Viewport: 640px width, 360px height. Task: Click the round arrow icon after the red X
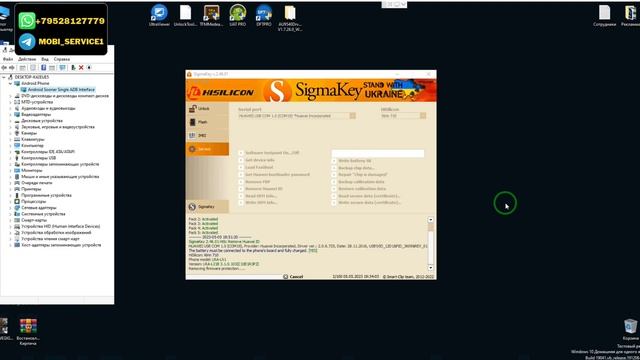click(x=89, y=68)
